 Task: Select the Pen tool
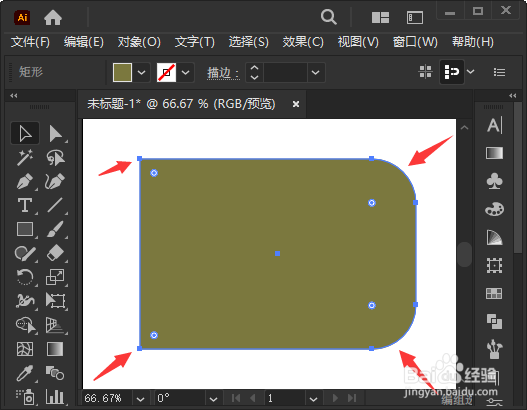(25, 181)
